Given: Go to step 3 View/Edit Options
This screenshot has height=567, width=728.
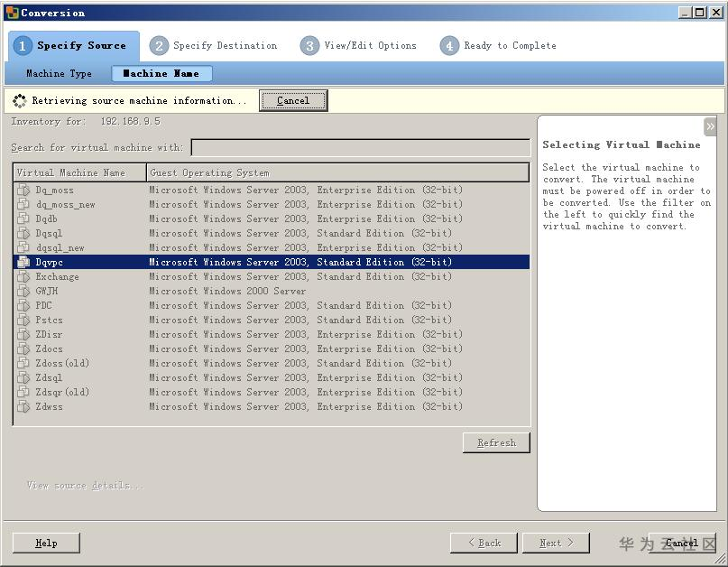Looking at the screenshot, I should coord(358,45).
